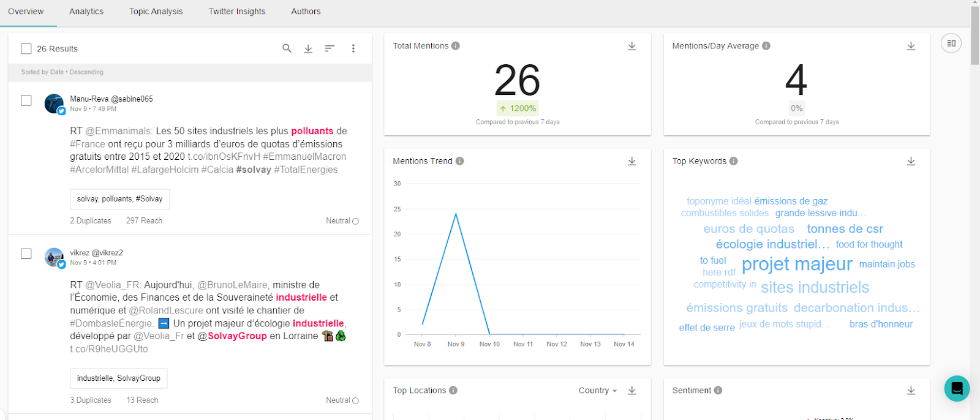Download the Top Keywords cloud

click(x=911, y=161)
